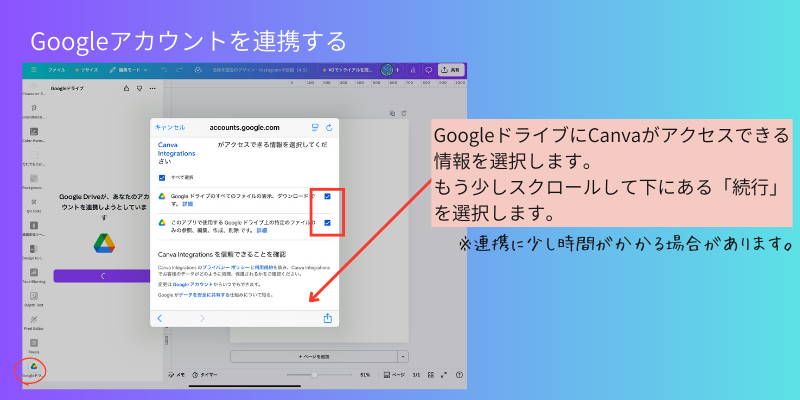The width and height of the screenshot is (800, 400).
Task: Click the 51% zoom value
Action: click(x=365, y=374)
